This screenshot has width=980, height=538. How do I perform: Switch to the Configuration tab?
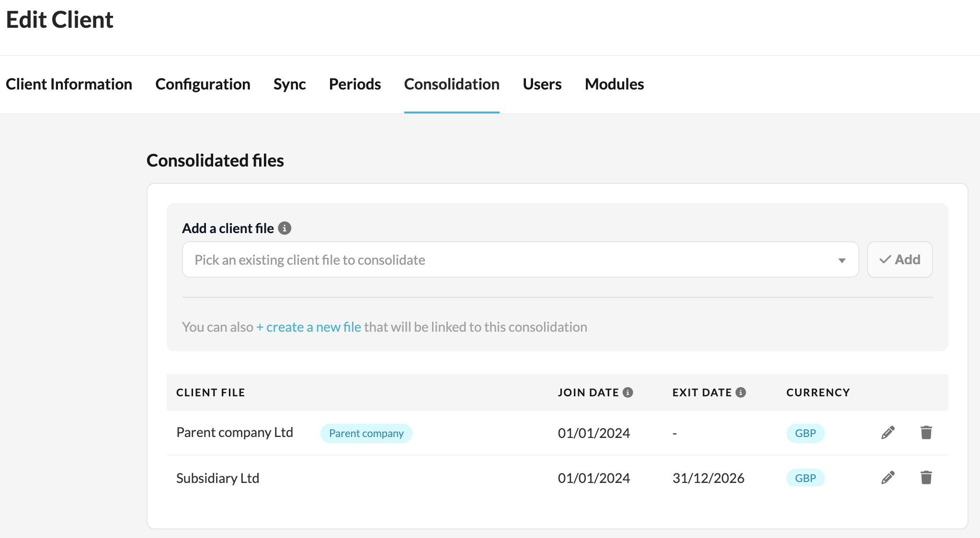[x=203, y=84]
